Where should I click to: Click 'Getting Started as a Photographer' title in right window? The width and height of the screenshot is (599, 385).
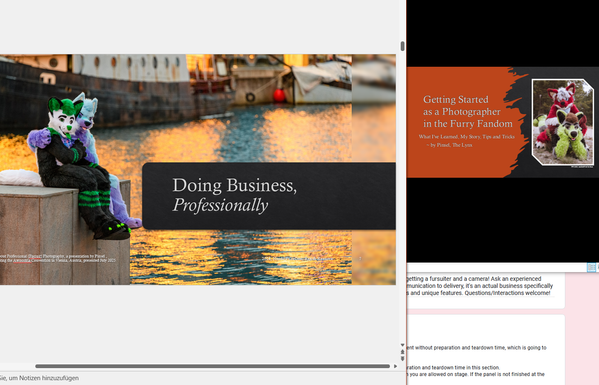[468, 112]
